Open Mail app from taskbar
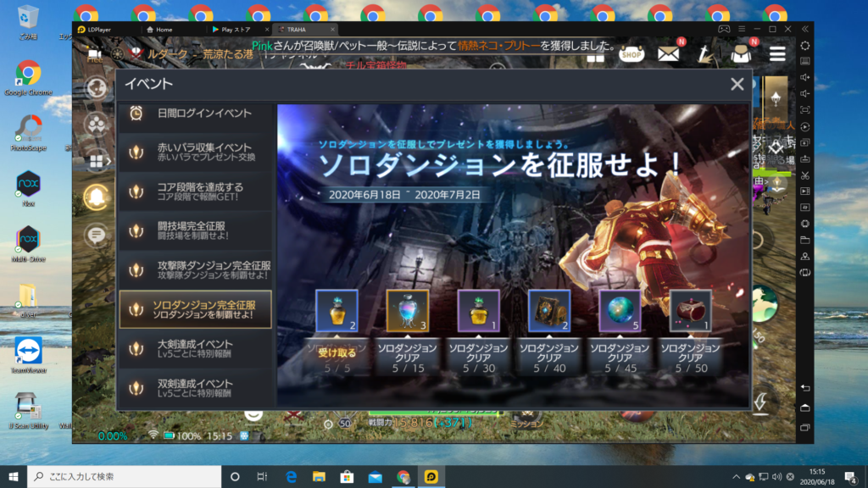 click(375, 476)
